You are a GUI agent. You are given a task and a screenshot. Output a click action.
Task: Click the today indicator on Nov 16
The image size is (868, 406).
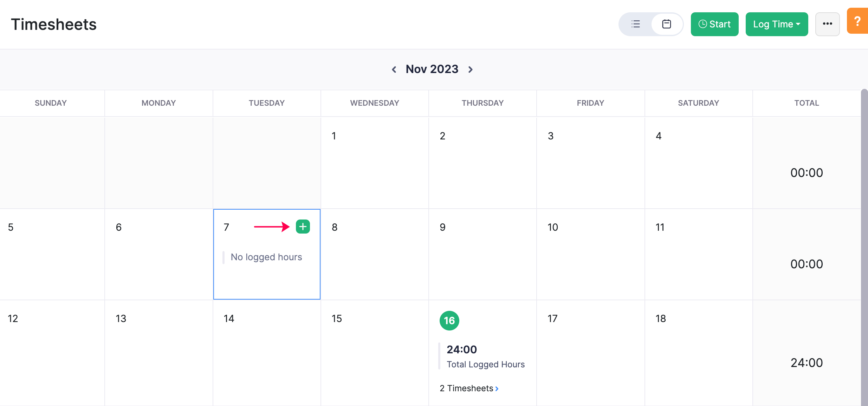click(449, 320)
